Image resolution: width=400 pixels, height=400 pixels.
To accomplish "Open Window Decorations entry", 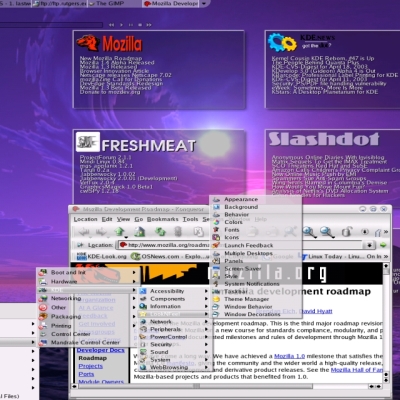I will (x=256, y=314).
